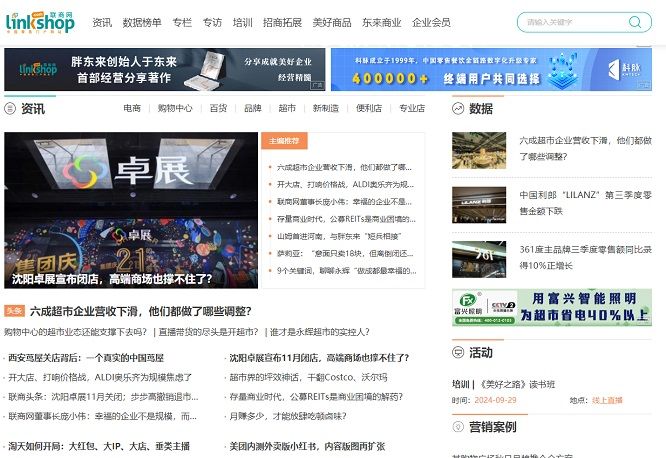Image resolution: width=666 pixels, height=458 pixels.
Task: Open 东来商业 in top navigation
Action: 381,23
